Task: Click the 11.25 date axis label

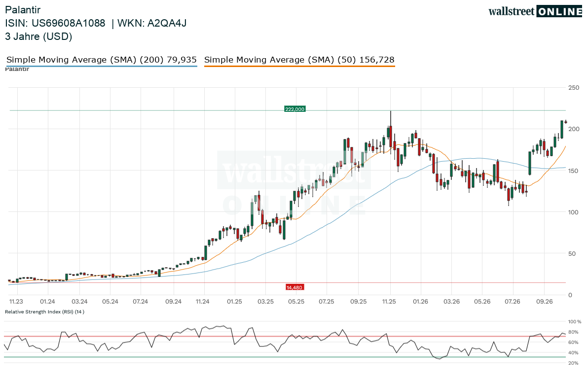Action: [x=389, y=302]
